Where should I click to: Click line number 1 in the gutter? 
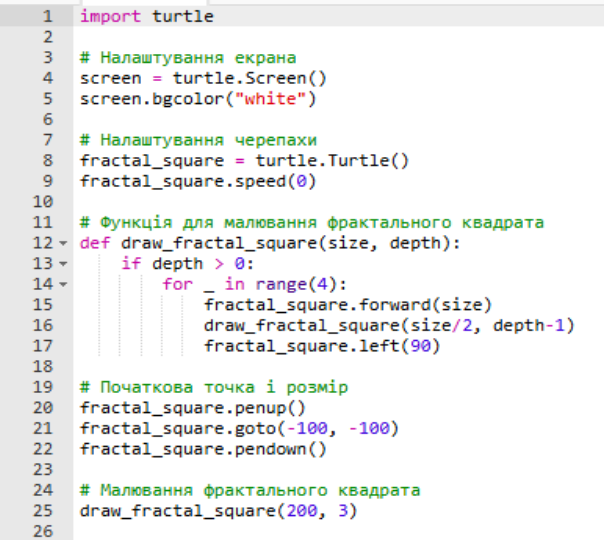pyautogui.click(x=47, y=17)
